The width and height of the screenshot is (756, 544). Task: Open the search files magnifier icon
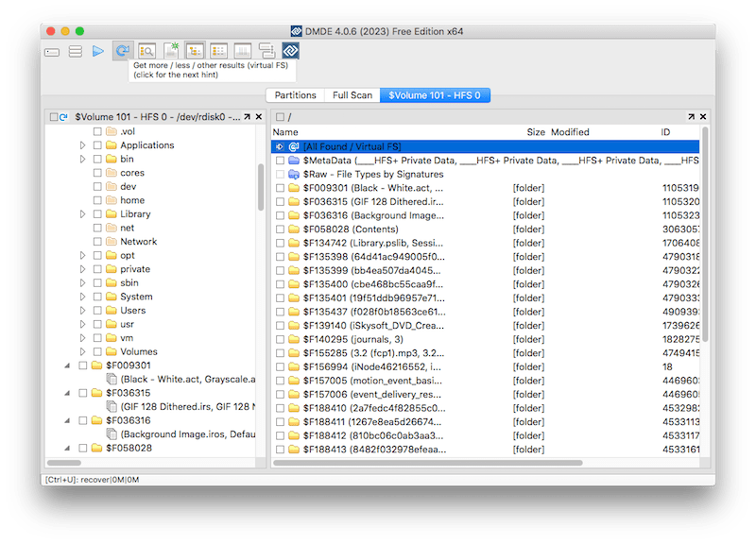point(146,52)
